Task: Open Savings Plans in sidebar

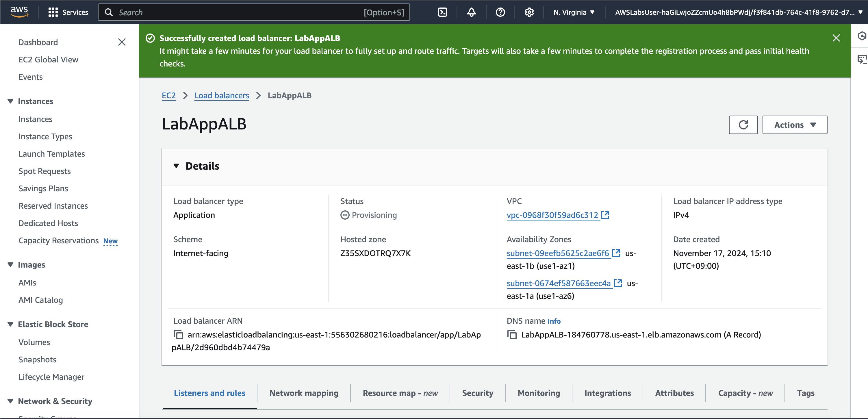Action: coord(43,188)
